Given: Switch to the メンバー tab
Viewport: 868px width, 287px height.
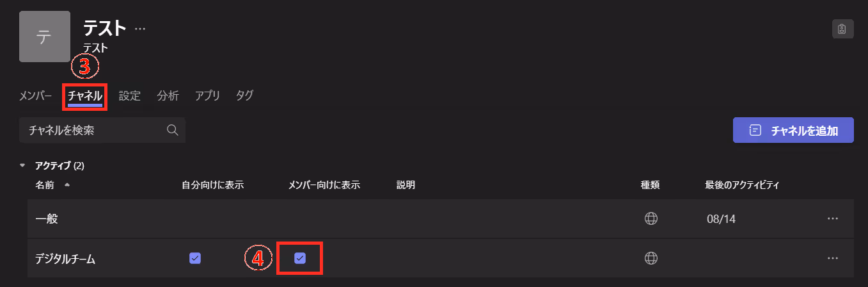Looking at the screenshot, I should [x=35, y=95].
